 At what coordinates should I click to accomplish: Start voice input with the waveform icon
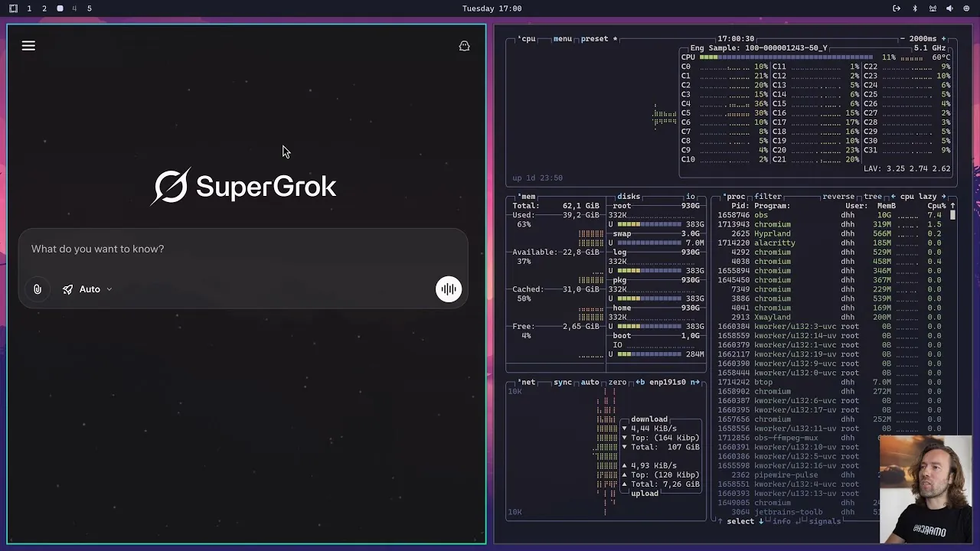click(x=449, y=289)
